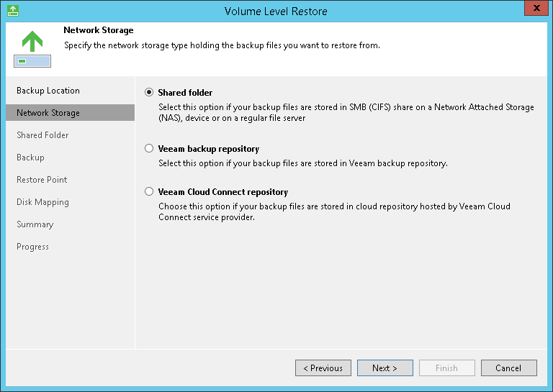
Task: Switch to the Shared Folder step
Action: coord(42,135)
